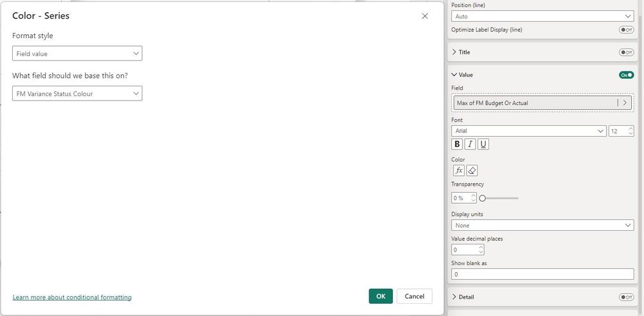Open the Position (line) Auto dropdown

coord(542,16)
